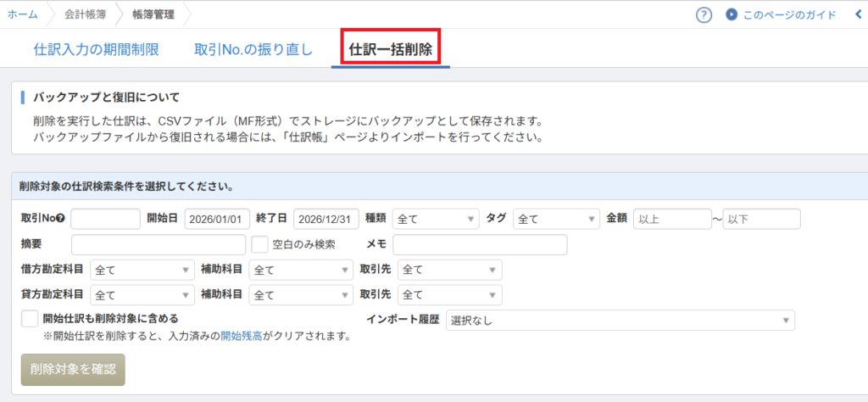Open the インポート履歴 dropdown
The height and width of the screenshot is (402, 868).
[x=620, y=320]
